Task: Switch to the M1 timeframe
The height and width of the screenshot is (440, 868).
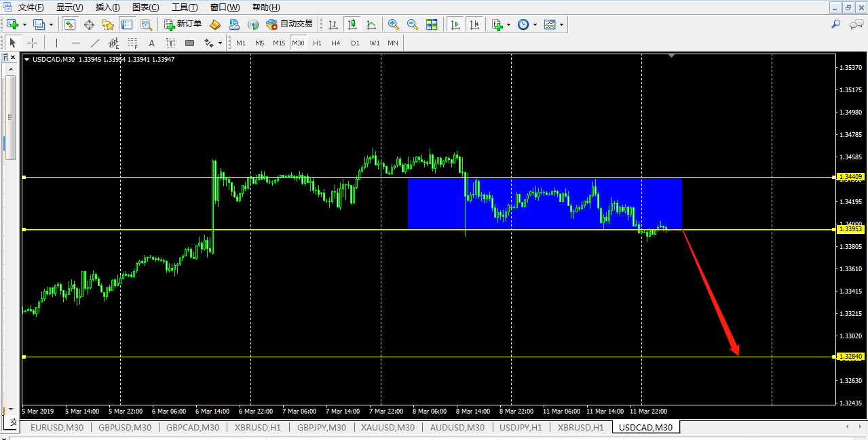Action: tap(241, 43)
